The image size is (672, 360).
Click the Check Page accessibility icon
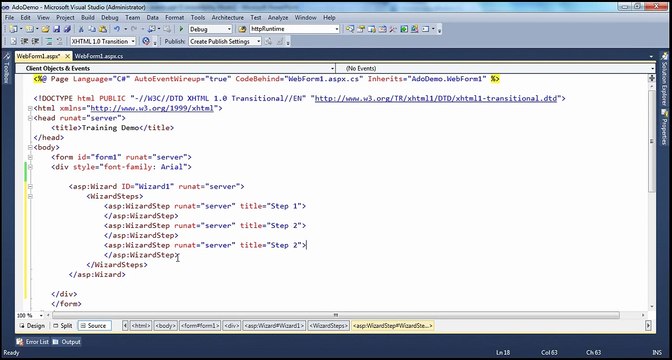(x=146, y=41)
